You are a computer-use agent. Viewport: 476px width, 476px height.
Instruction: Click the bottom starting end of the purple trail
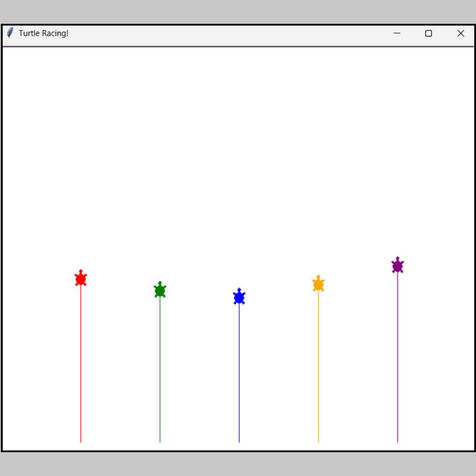[398, 440]
